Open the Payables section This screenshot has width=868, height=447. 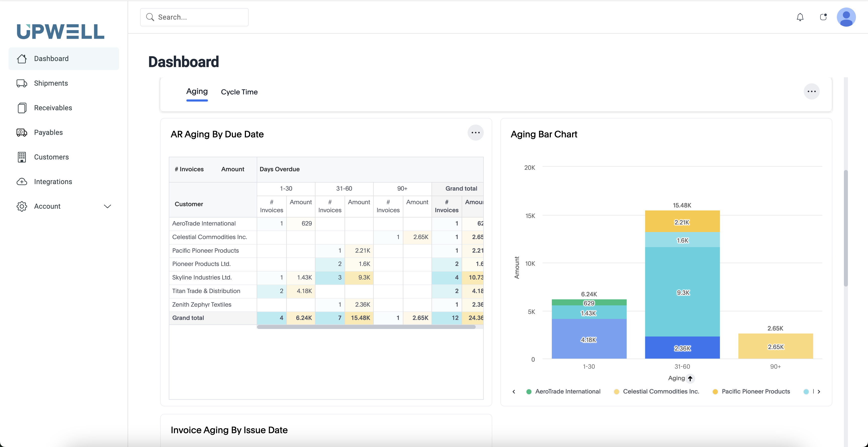pos(48,132)
